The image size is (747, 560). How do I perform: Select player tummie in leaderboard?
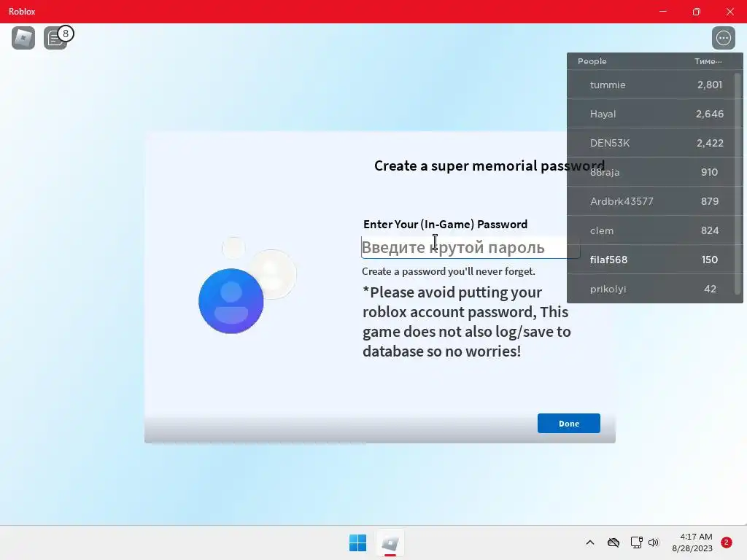pos(651,85)
